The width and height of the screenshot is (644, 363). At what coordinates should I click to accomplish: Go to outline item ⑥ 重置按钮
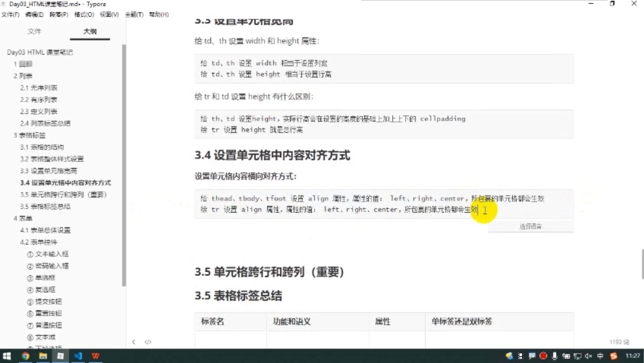[x=44, y=313]
